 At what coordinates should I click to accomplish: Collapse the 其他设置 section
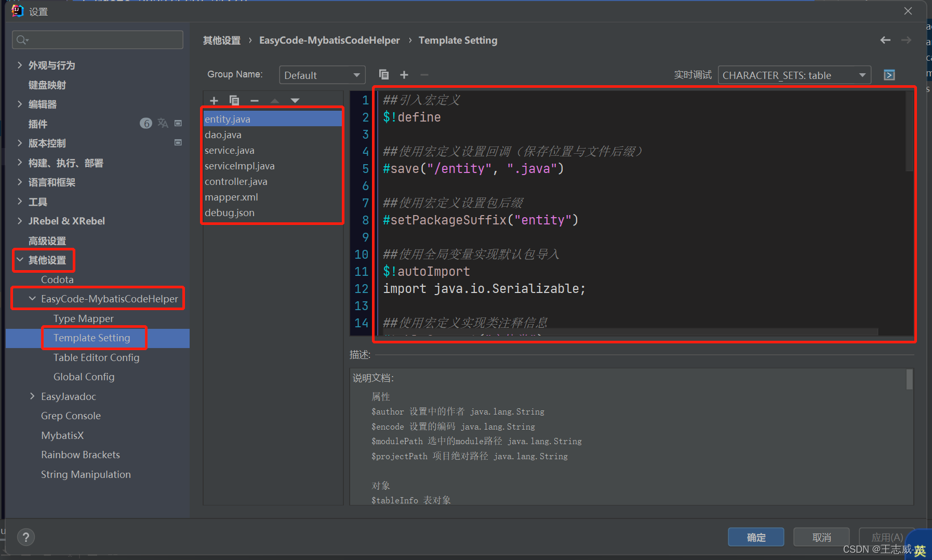coord(20,260)
